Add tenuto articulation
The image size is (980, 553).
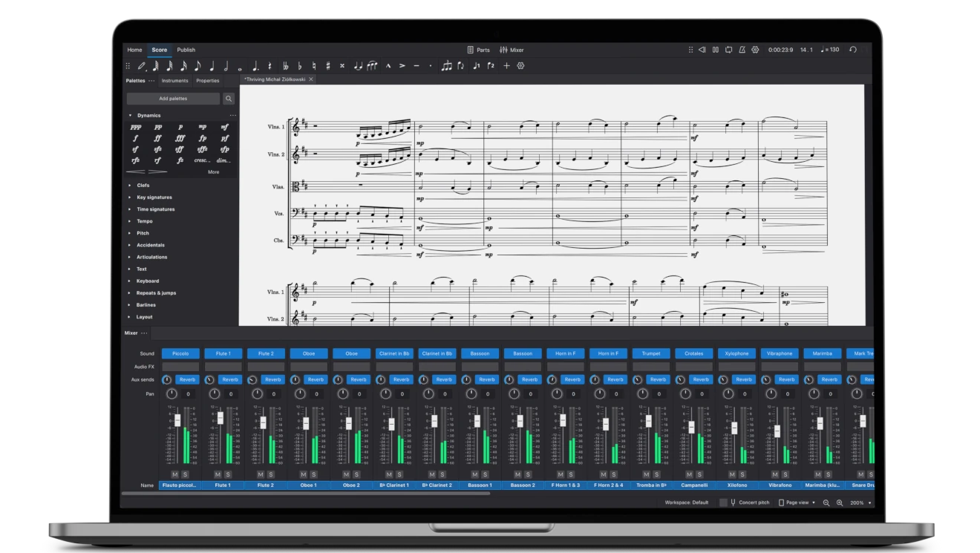[x=416, y=65]
